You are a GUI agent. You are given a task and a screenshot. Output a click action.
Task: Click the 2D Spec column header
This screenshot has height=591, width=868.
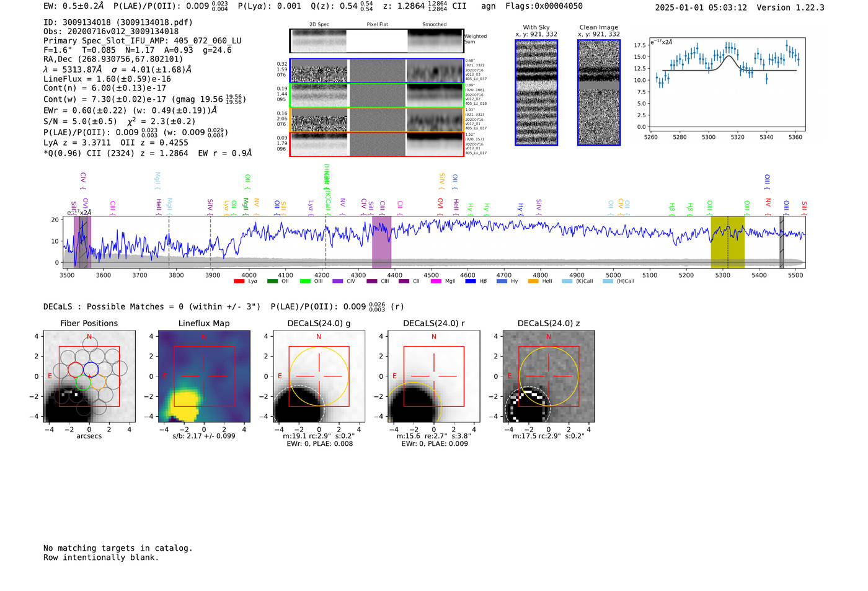coord(319,25)
